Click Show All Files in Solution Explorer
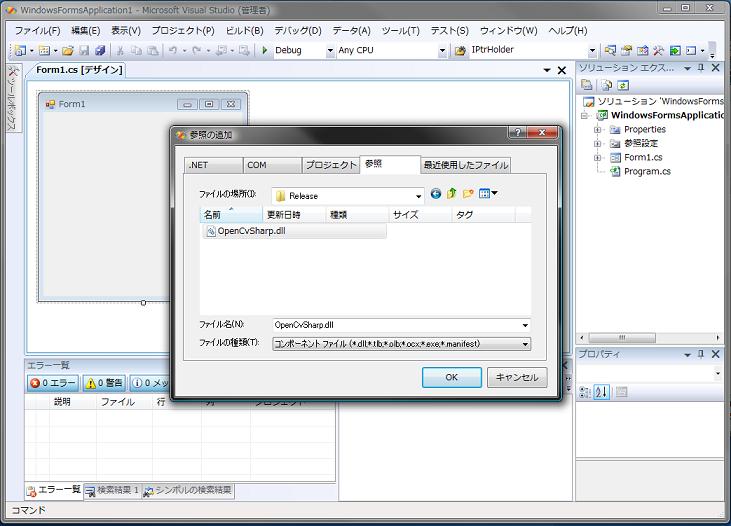 click(x=606, y=85)
